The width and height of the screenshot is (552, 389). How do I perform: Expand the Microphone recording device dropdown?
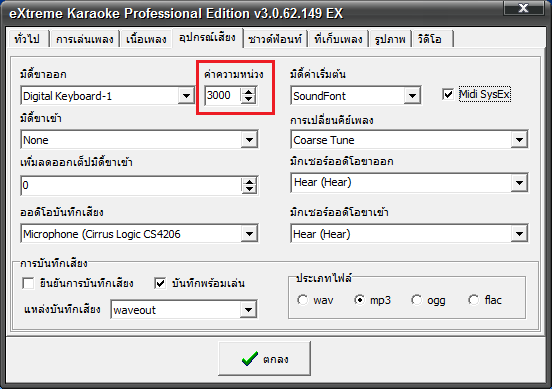point(249,234)
